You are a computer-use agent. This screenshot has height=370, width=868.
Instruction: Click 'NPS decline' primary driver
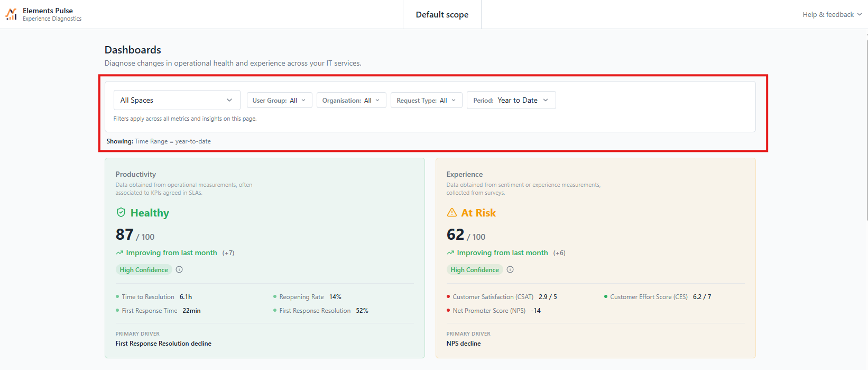point(464,344)
